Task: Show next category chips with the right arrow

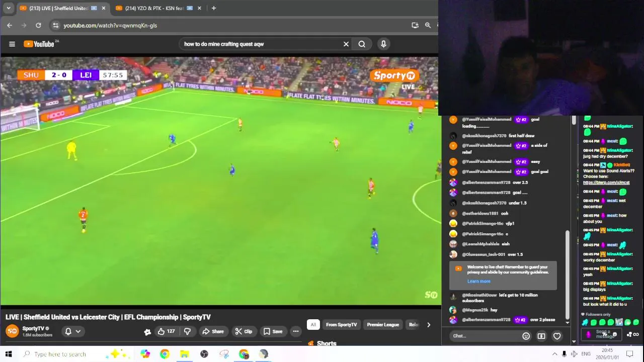Action: 429,325
